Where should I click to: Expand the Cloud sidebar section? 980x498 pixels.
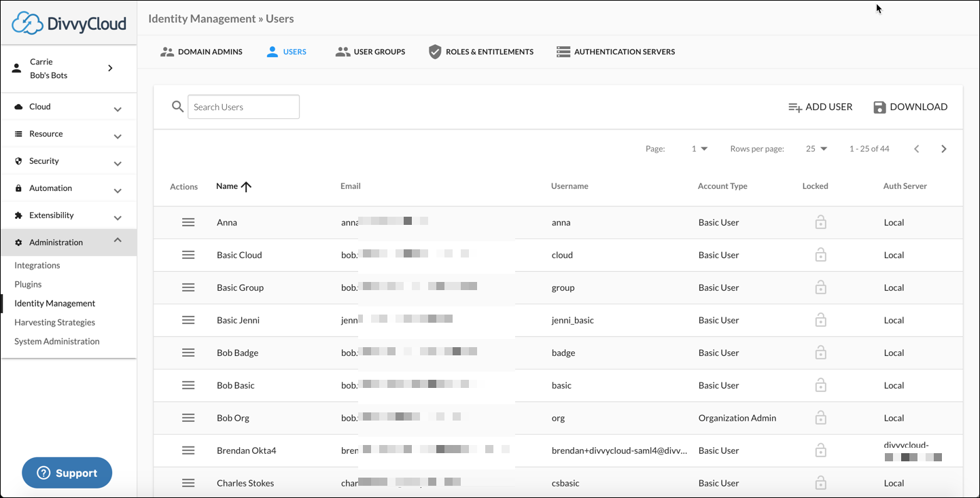click(69, 107)
